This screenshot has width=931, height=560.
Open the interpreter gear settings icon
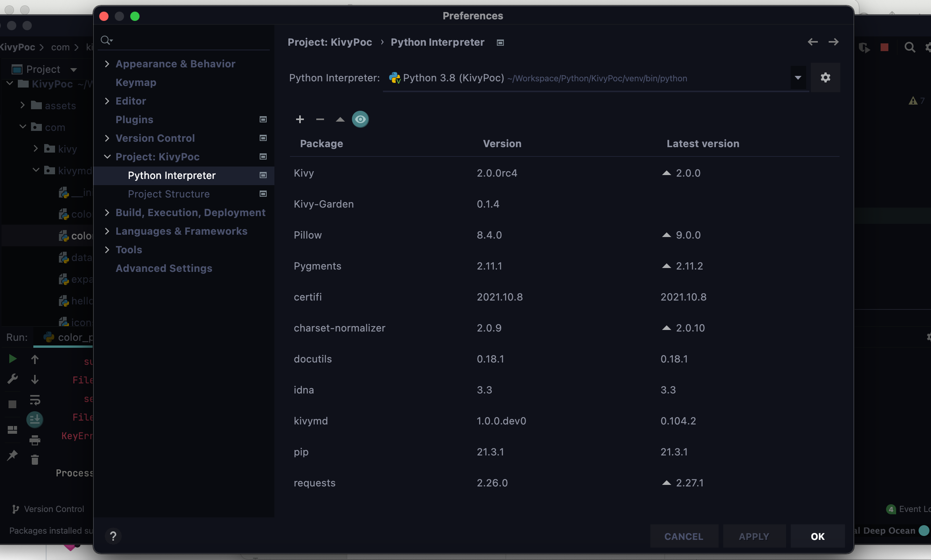[x=825, y=78]
